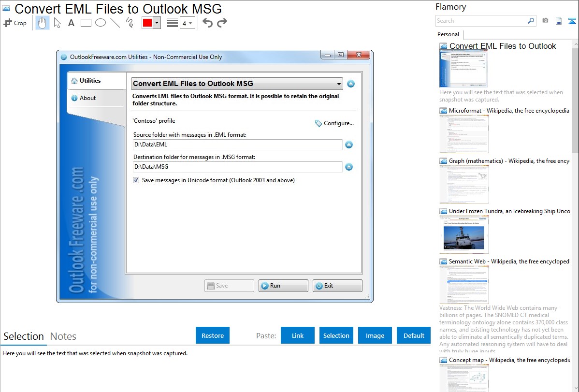Click the Run button
Image resolution: width=579 pixels, height=392 pixels.
click(x=283, y=286)
